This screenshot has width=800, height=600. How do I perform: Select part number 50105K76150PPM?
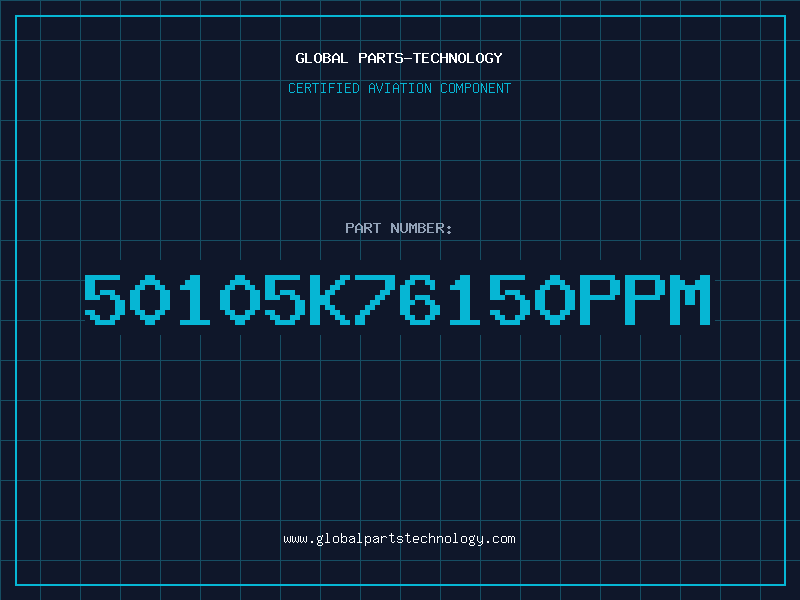[x=397, y=299]
